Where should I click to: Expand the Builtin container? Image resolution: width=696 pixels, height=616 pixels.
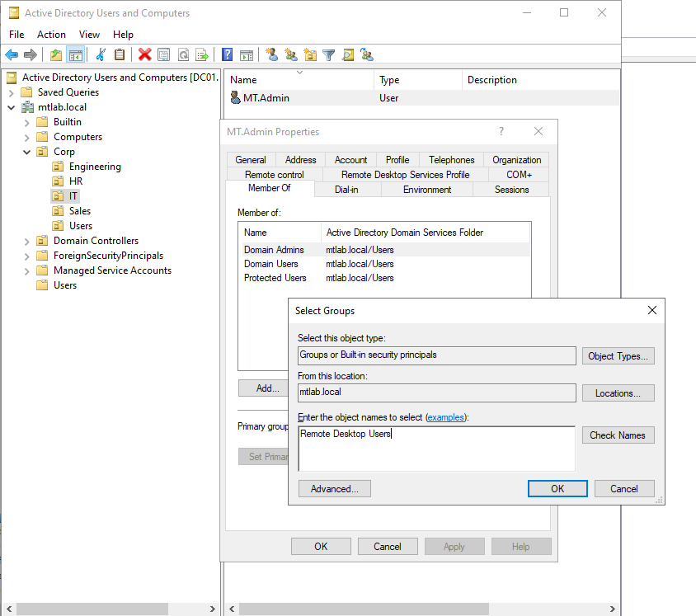tap(27, 123)
